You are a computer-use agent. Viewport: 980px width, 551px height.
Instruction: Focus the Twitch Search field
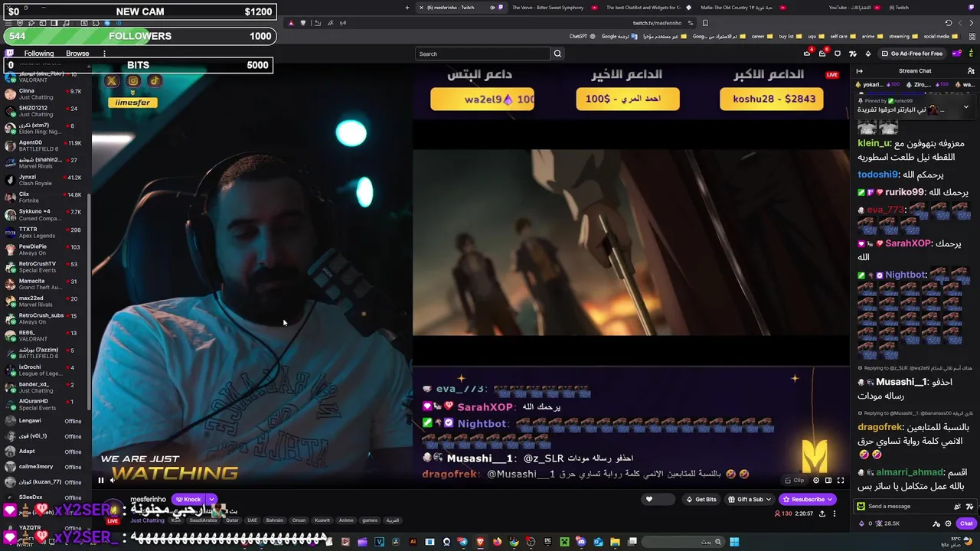point(483,54)
